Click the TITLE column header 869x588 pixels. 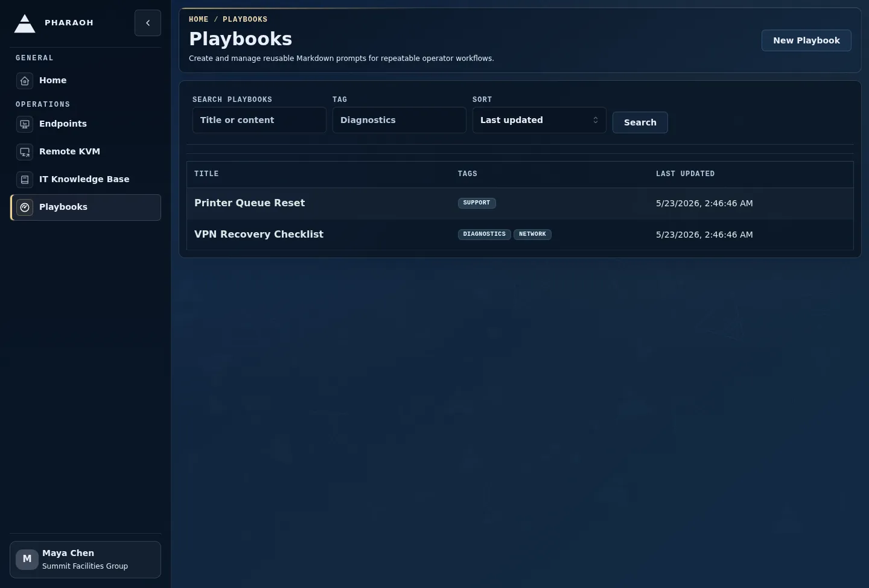point(206,174)
